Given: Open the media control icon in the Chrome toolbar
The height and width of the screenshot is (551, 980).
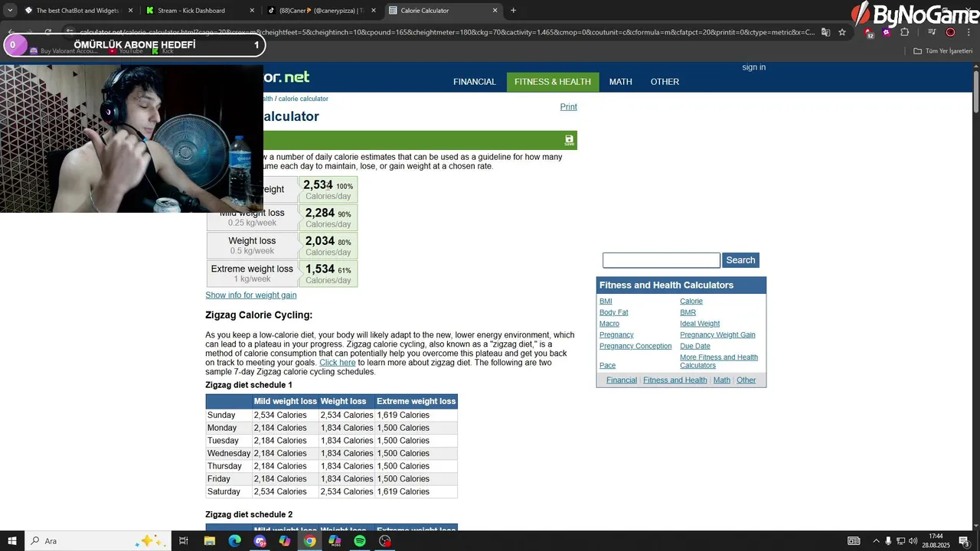Looking at the screenshot, I should pyautogui.click(x=932, y=32).
